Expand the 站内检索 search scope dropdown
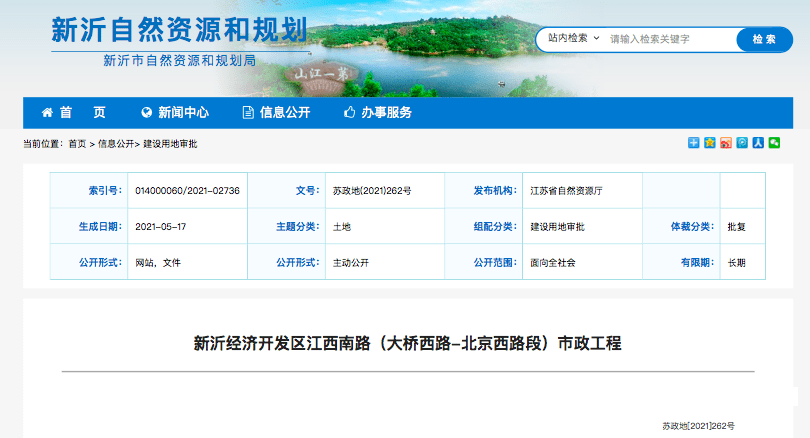 (x=572, y=38)
